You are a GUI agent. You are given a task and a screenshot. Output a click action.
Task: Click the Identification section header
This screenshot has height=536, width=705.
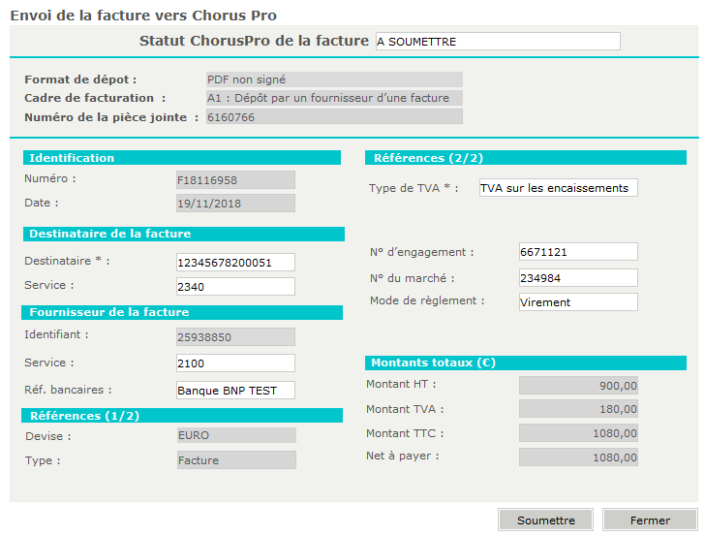(x=182, y=158)
